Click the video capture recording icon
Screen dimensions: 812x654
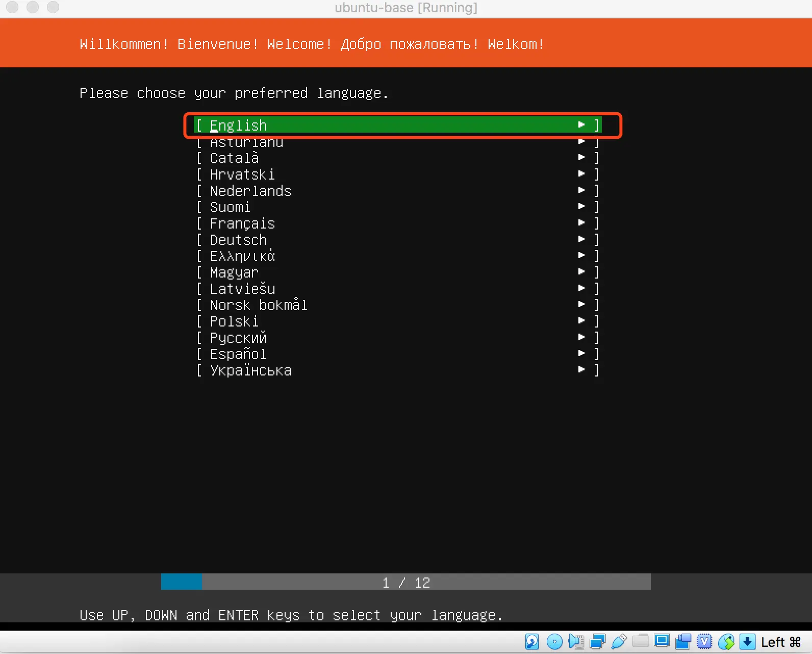(x=683, y=641)
